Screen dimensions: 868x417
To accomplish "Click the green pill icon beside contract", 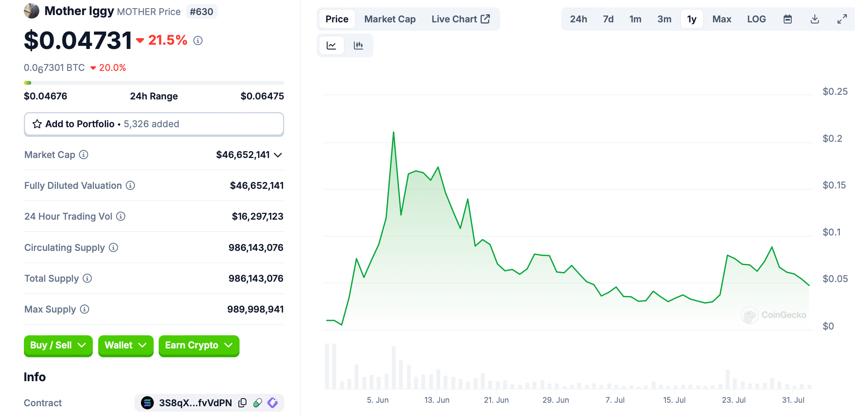I will pos(258,403).
